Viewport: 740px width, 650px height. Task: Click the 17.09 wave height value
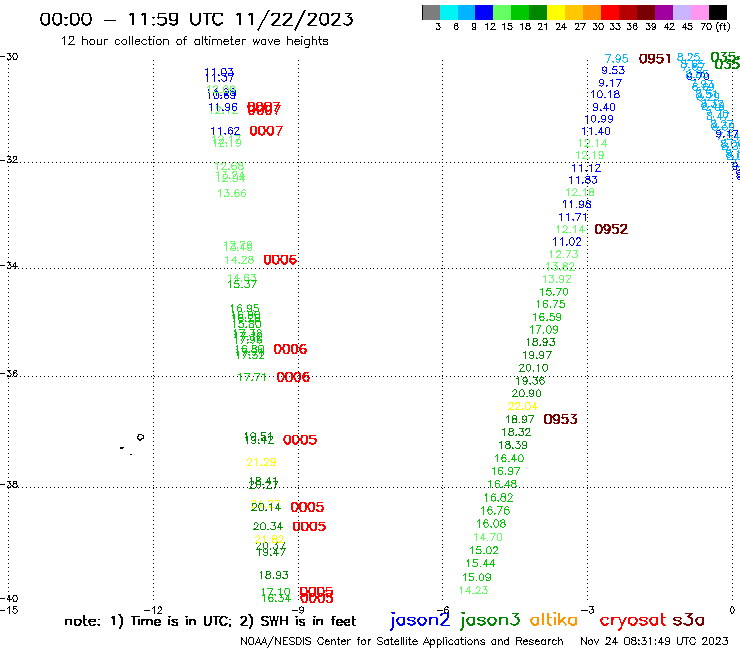(544, 329)
